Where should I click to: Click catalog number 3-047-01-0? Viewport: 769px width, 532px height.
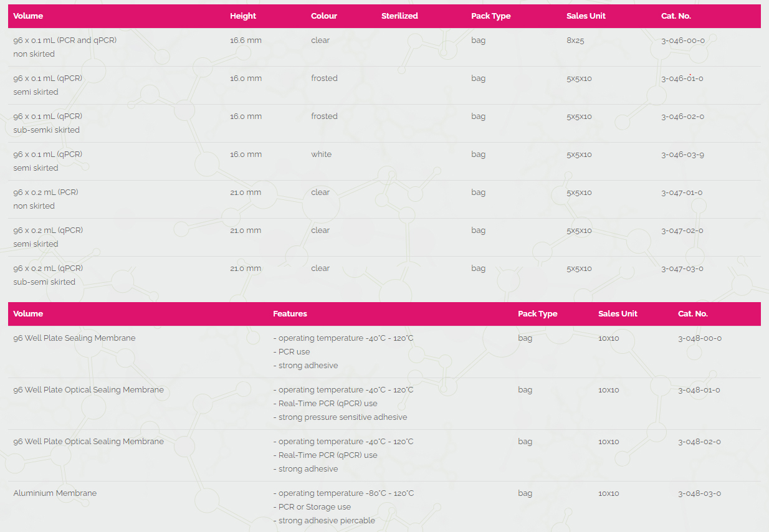(x=682, y=192)
